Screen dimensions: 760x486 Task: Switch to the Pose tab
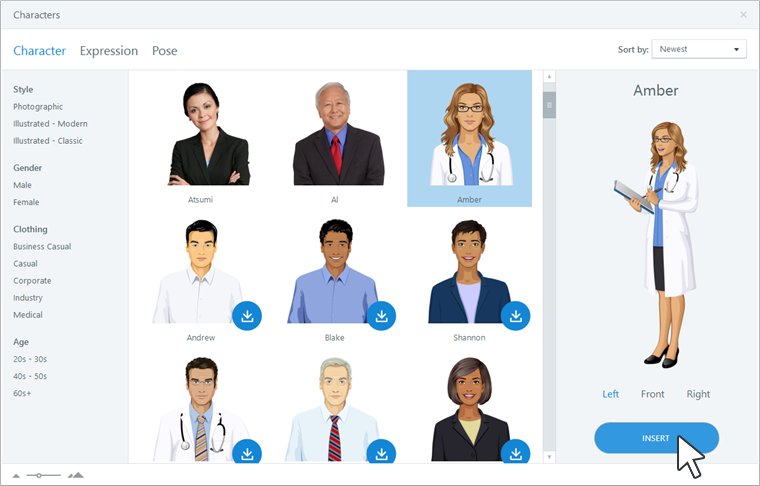(x=165, y=51)
